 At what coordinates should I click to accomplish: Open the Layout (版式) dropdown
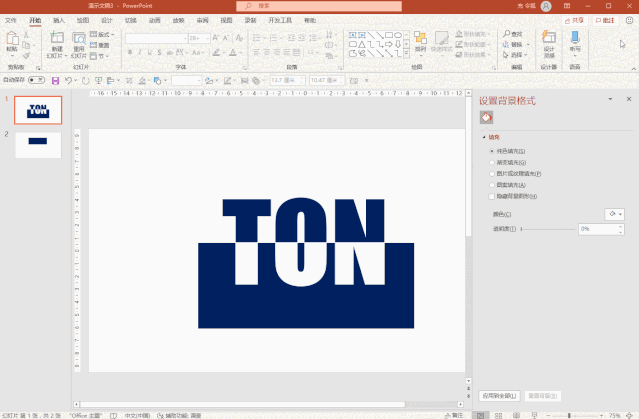tap(102, 35)
